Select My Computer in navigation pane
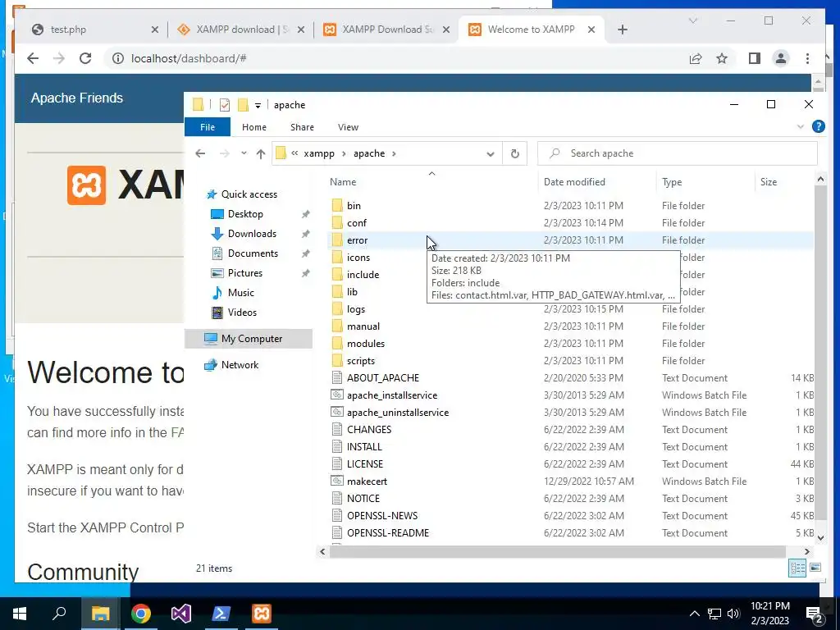The width and height of the screenshot is (840, 630). (x=249, y=339)
